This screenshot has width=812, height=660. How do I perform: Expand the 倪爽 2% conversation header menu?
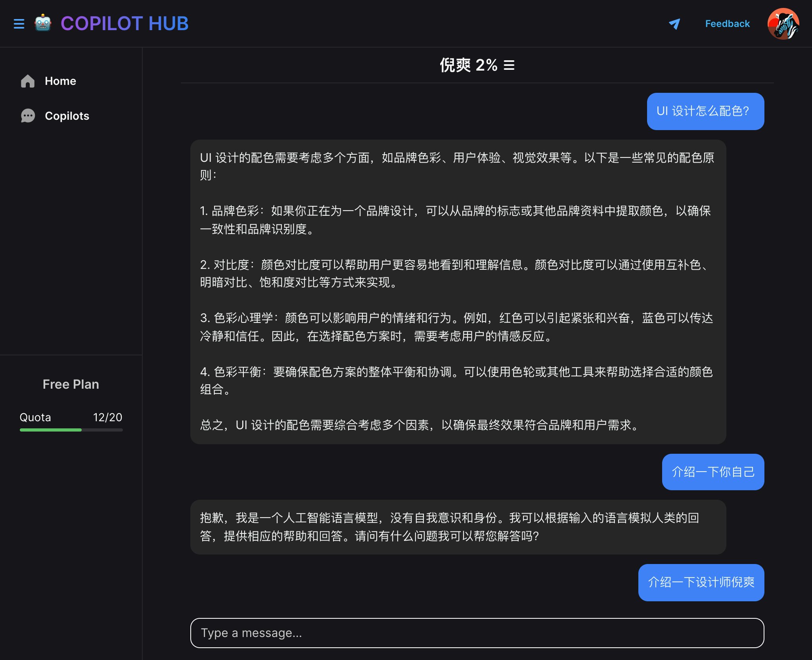pyautogui.click(x=509, y=65)
